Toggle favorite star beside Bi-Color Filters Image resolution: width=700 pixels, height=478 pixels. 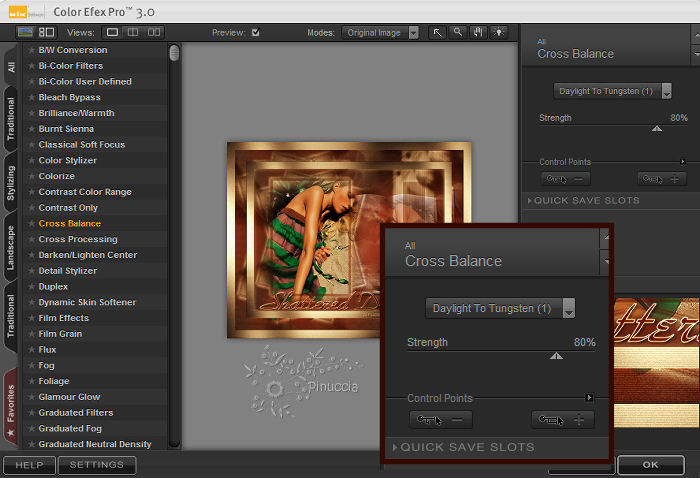click(x=31, y=66)
